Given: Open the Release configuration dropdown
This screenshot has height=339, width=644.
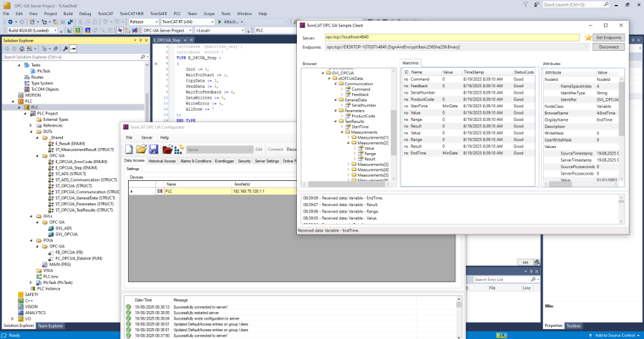Looking at the screenshot, I should click(x=145, y=21).
